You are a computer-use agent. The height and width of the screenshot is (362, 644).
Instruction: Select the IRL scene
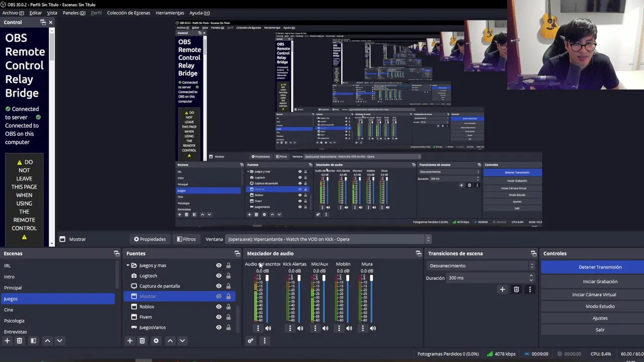[x=58, y=265]
